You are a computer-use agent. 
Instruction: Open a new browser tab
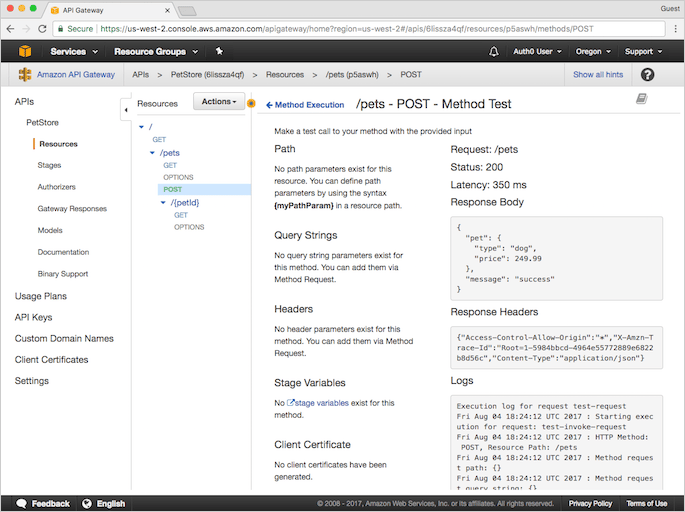187,11
